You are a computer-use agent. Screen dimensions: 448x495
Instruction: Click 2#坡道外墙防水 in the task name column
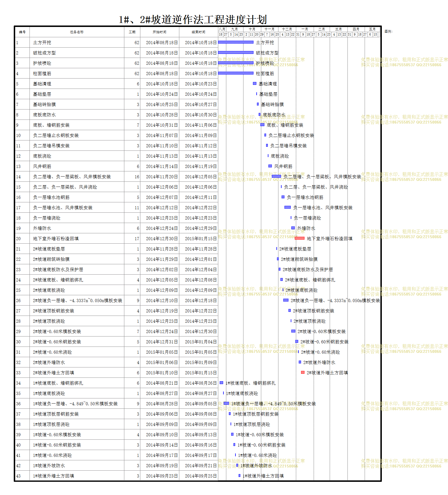tap(49, 362)
